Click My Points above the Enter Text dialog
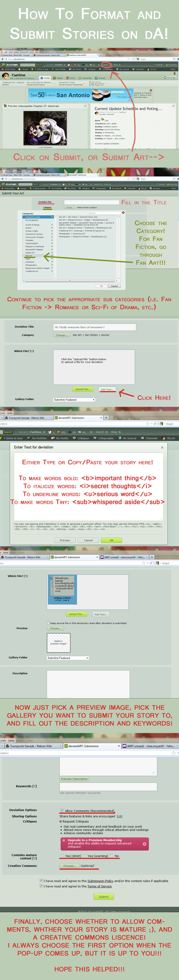 [x=60, y=438]
